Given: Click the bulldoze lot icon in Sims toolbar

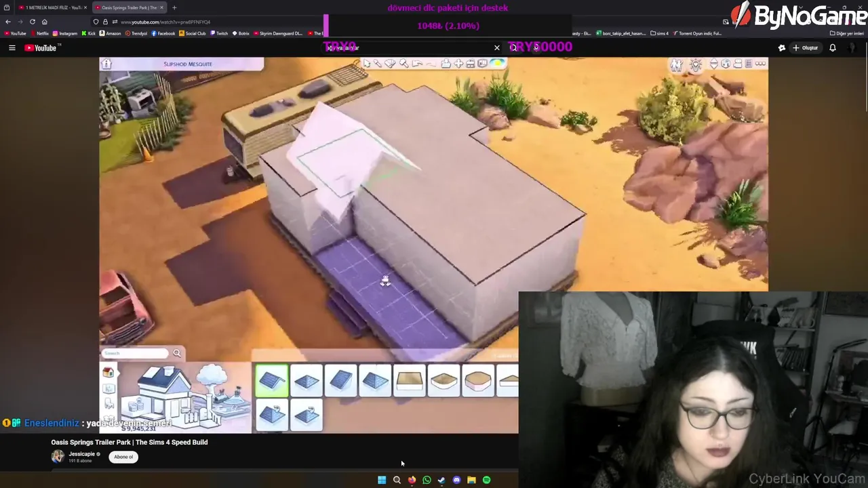Looking at the screenshot, I should (470, 64).
